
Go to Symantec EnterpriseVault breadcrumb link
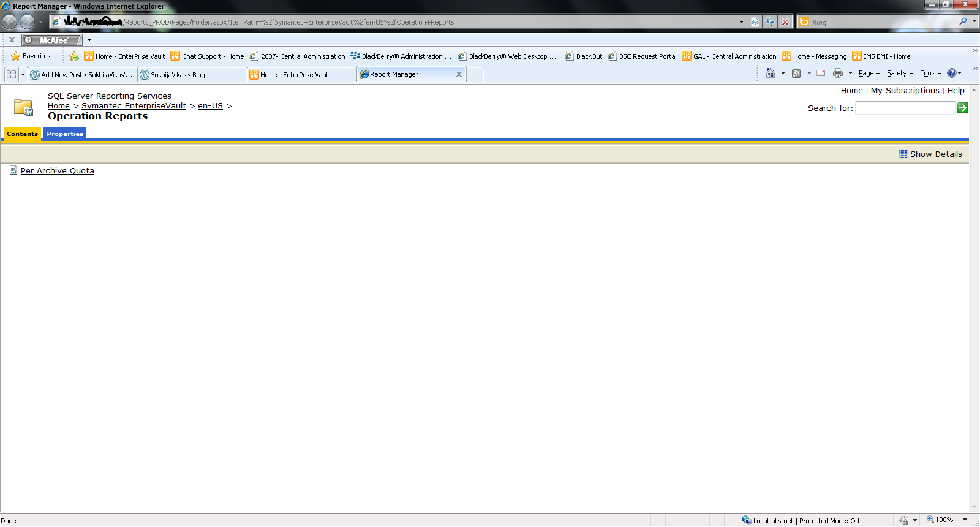coord(134,106)
